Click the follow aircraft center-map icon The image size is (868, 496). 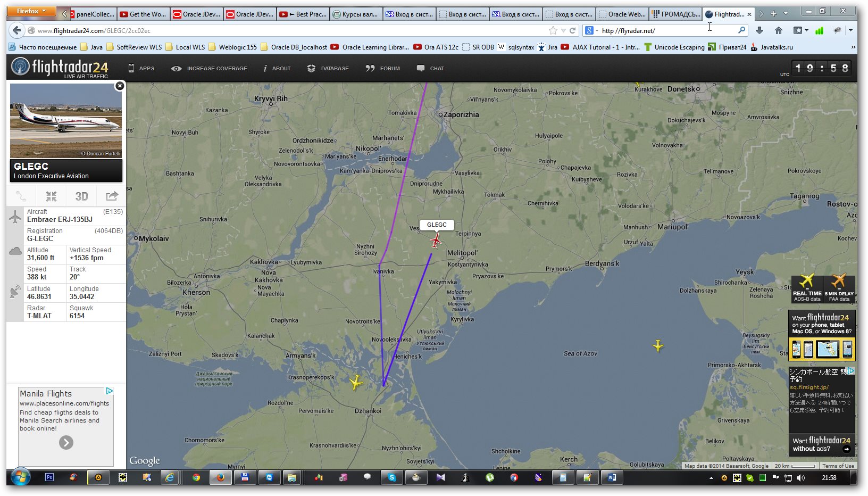(x=51, y=196)
